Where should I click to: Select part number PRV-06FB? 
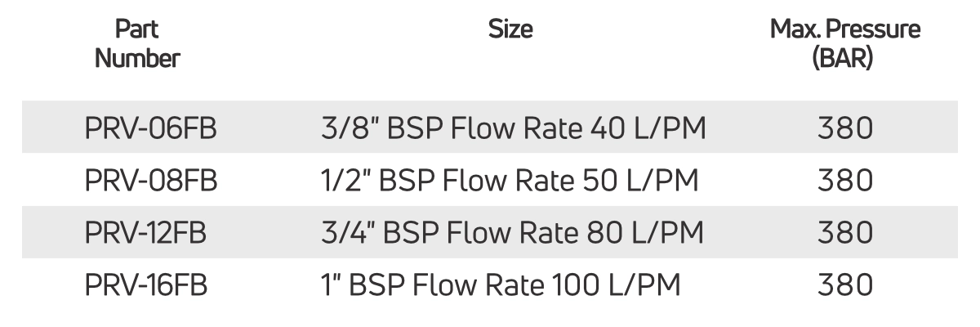click(x=151, y=128)
